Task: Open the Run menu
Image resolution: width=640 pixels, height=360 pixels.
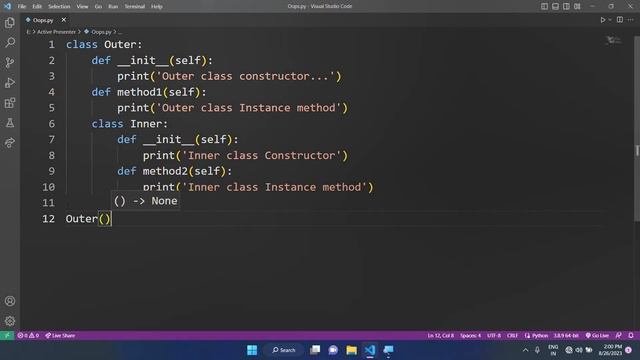Action: pyautogui.click(x=113, y=7)
